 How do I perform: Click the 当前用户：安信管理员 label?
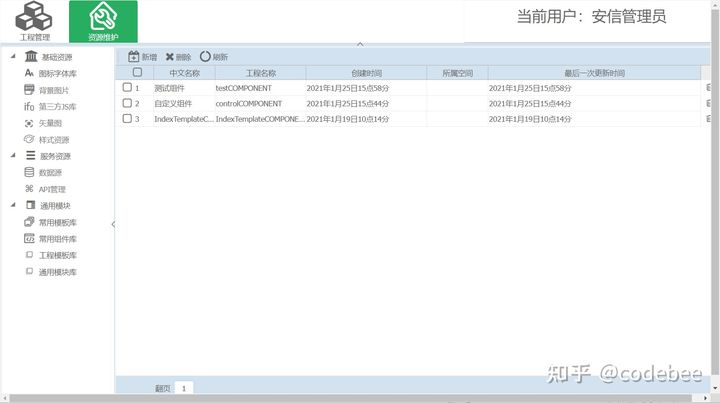591,17
